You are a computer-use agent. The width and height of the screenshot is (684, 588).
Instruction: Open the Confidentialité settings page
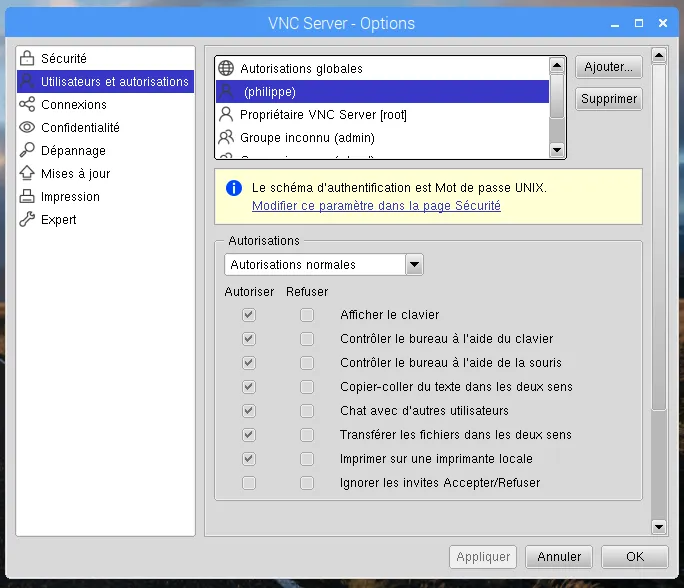click(106, 127)
